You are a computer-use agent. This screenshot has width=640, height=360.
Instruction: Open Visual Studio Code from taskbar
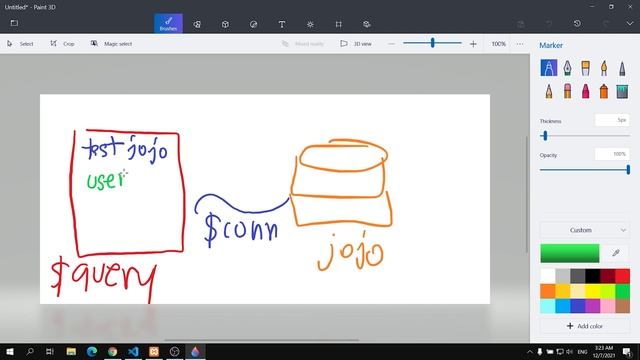pyautogui.click(x=133, y=351)
